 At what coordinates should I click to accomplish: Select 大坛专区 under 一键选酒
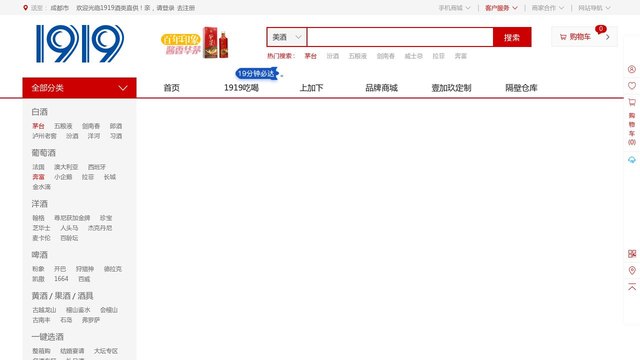106,351
